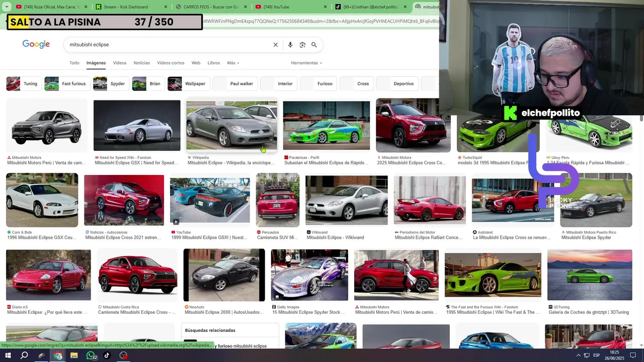Open the Getty Images Eclipse Spyder image
Viewport: 644px width, 362px height.
(309, 275)
